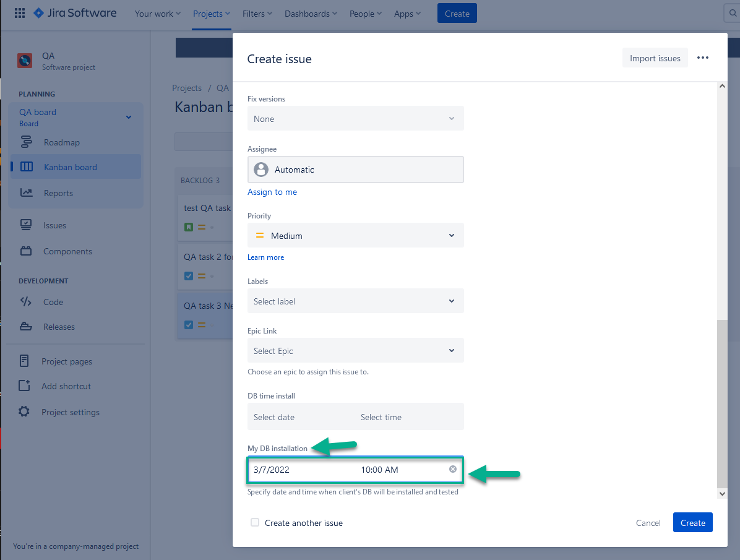740x560 pixels.
Task: Open the Code icon in Development
Action: (25, 302)
